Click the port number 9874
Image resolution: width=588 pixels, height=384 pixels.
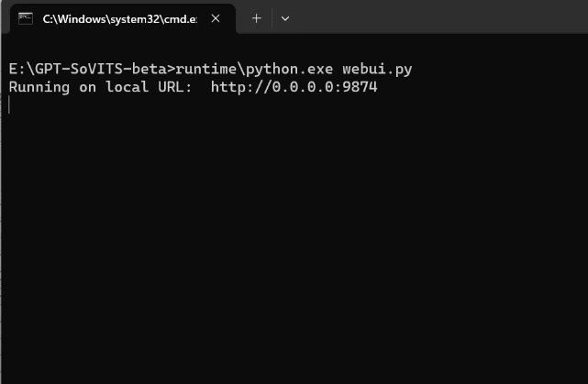(359, 87)
